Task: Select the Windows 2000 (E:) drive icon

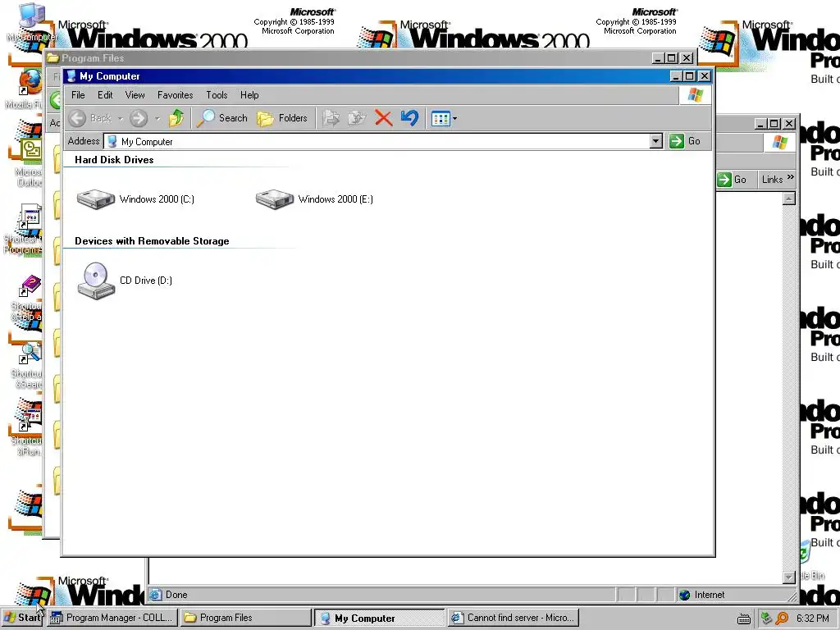Action: (275, 199)
